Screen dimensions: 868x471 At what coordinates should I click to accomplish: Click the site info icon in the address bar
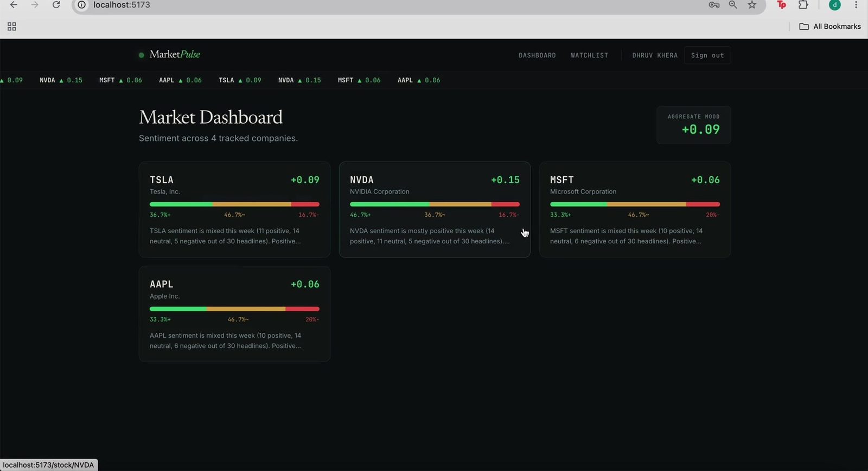point(81,5)
